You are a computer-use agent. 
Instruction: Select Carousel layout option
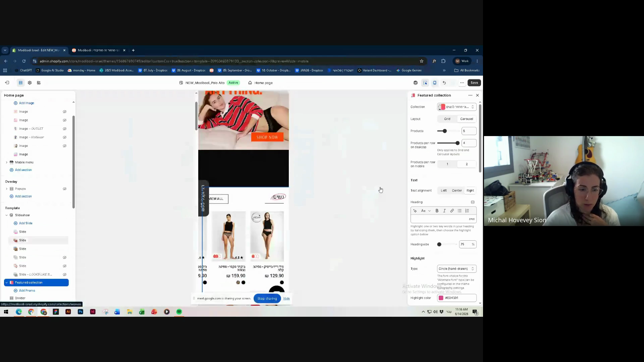(467, 119)
